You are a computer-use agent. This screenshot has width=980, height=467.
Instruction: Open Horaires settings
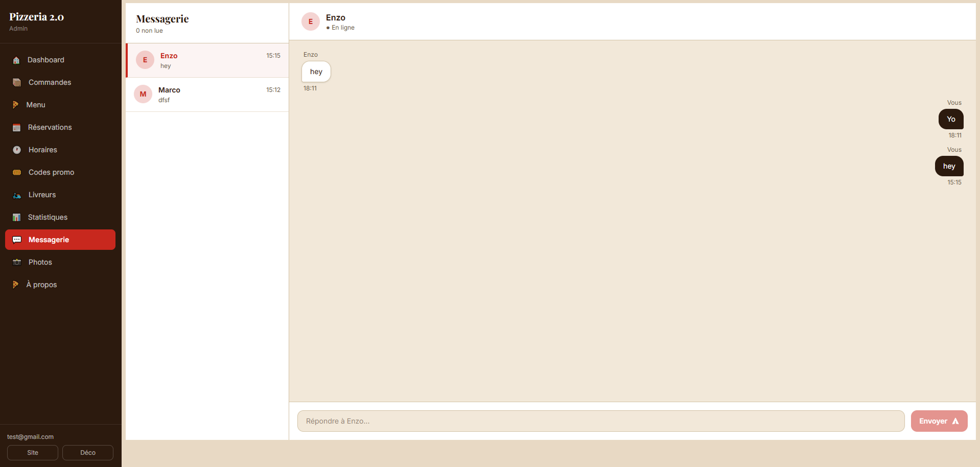click(x=60, y=150)
